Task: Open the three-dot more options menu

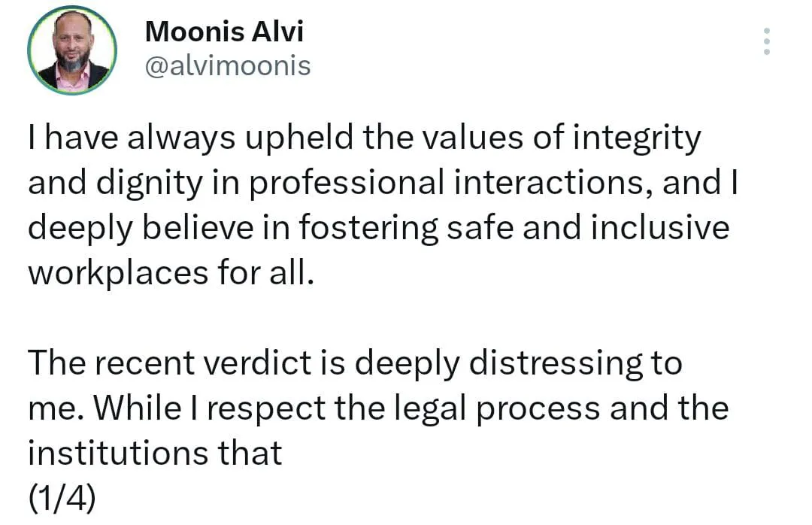Action: click(766, 41)
